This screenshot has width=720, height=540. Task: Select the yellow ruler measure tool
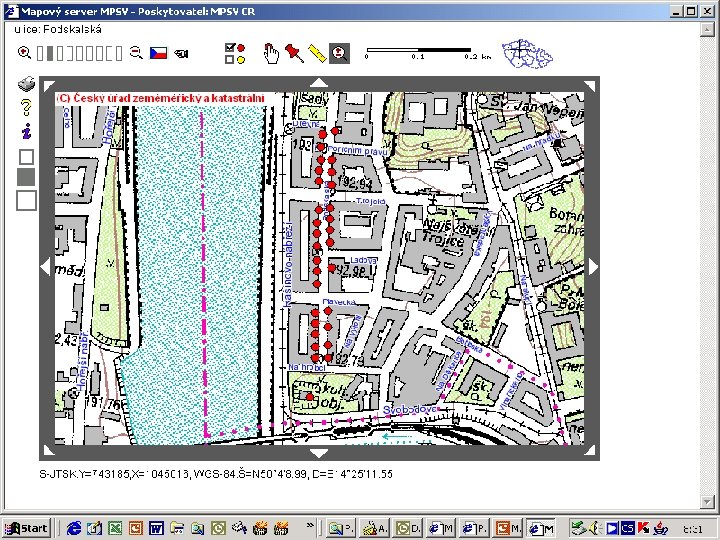coord(317,53)
